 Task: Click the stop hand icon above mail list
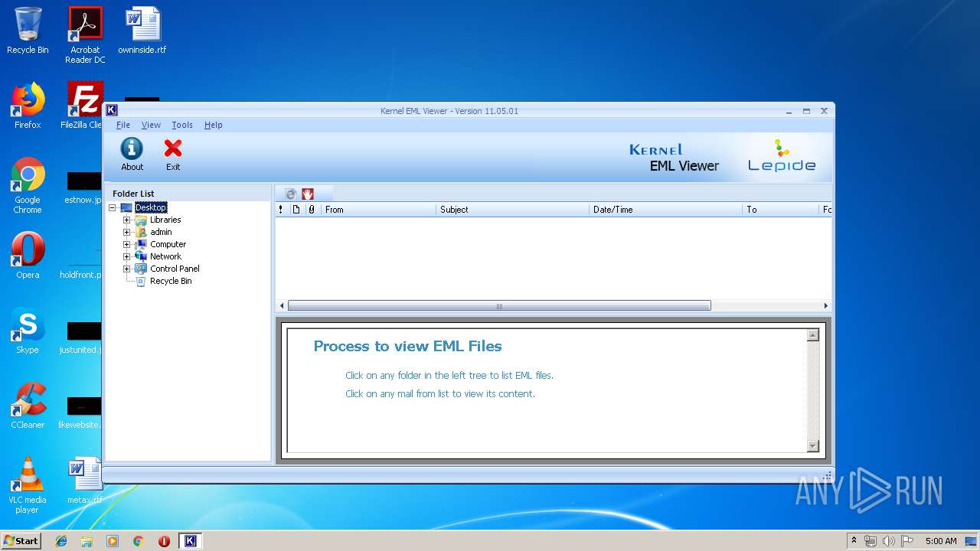(308, 194)
